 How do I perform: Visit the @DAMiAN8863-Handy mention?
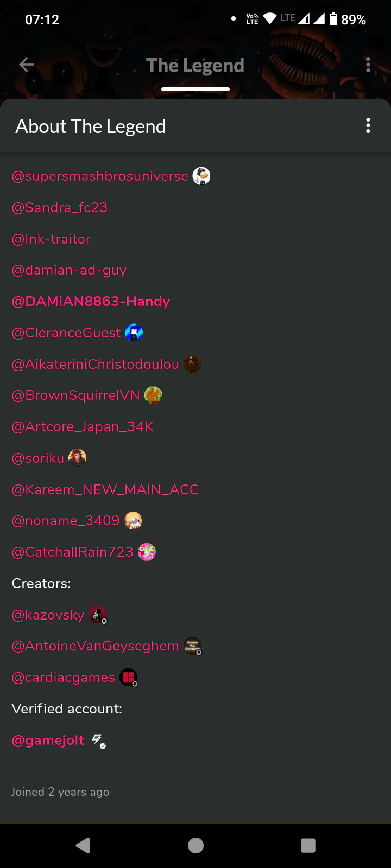[91, 301]
